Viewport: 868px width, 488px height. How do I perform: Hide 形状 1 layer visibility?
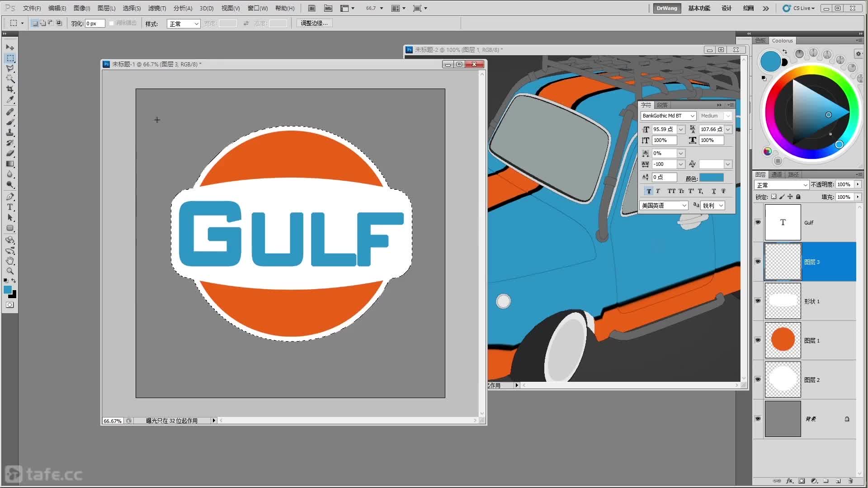pyautogui.click(x=758, y=300)
